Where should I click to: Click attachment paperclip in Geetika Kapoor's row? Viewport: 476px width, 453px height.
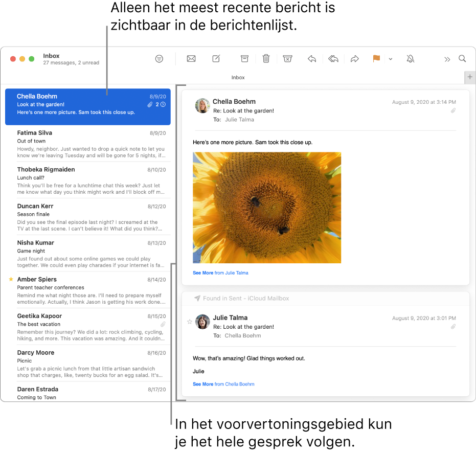(x=163, y=324)
